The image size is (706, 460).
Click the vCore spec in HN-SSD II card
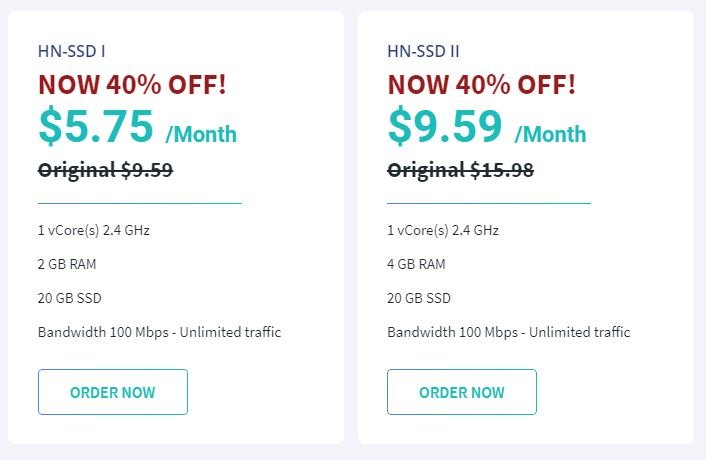coord(443,230)
